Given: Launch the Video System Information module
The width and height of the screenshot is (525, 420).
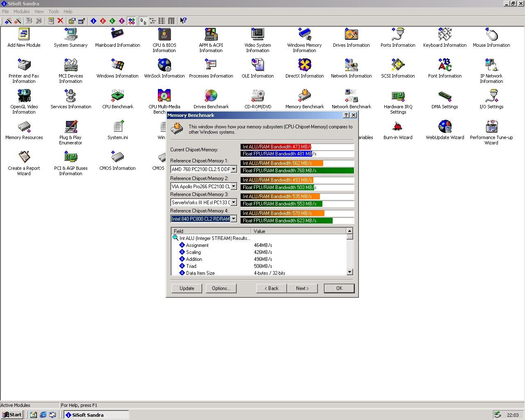Looking at the screenshot, I should click(x=258, y=40).
